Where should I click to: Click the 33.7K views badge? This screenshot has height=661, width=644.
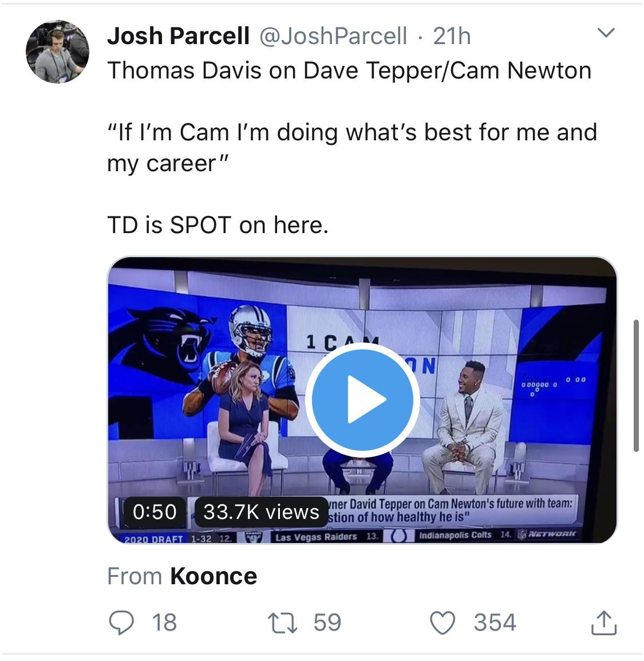pos(261,512)
